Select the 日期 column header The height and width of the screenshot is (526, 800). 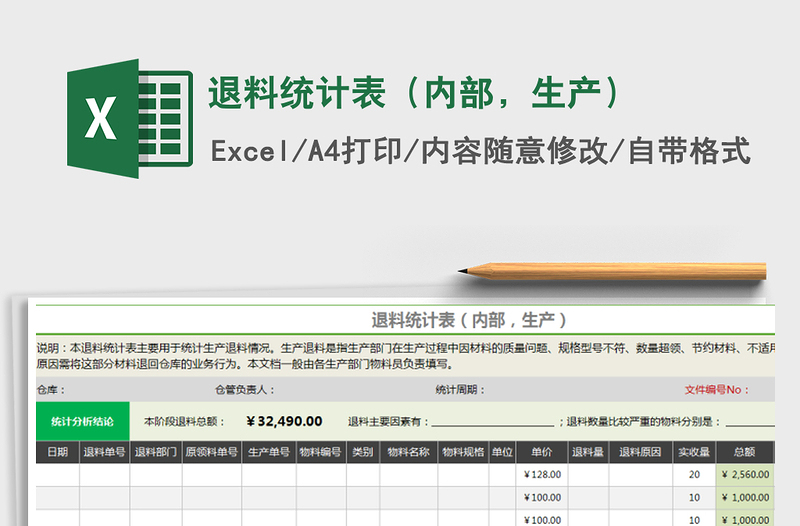point(58,452)
